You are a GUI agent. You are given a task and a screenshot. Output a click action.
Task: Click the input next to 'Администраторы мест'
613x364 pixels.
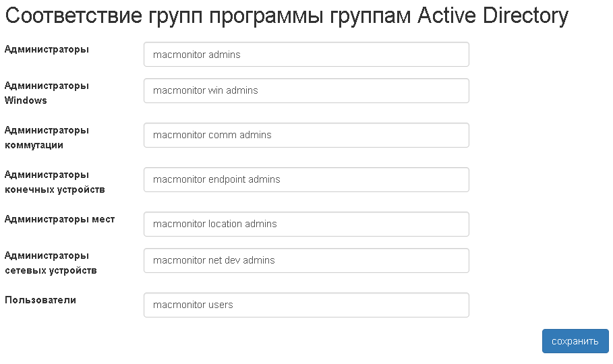pyautogui.click(x=306, y=224)
